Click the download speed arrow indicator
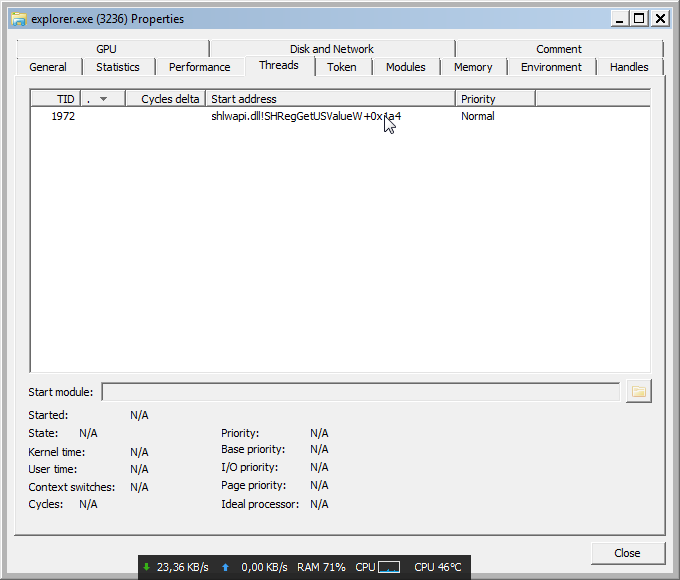Screen dimensions: 680x580 tap(147, 567)
